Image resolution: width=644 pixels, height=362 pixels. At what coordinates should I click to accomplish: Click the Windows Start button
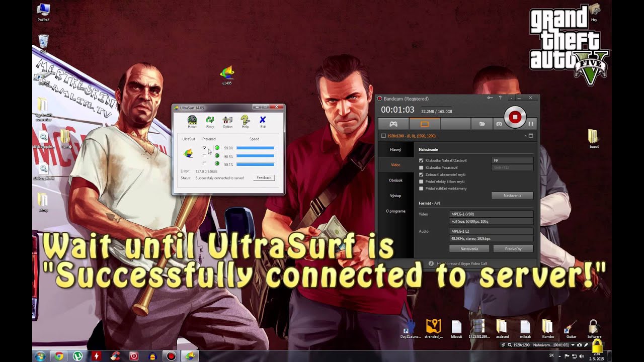[x=40, y=356]
